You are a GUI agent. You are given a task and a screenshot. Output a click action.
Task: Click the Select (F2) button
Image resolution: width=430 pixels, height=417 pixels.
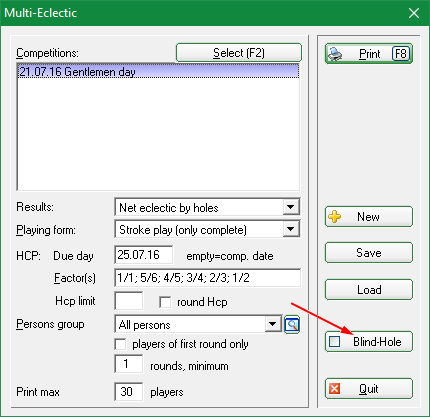coord(239,53)
